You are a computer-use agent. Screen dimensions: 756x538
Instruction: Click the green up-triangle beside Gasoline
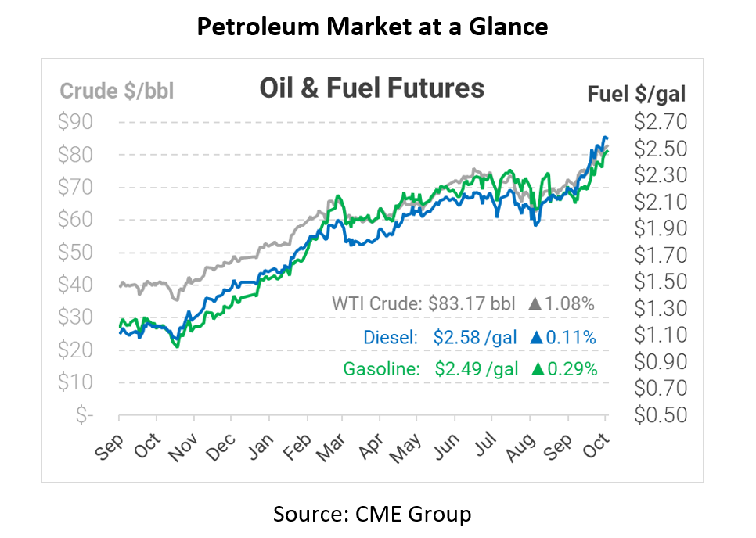click(x=538, y=368)
